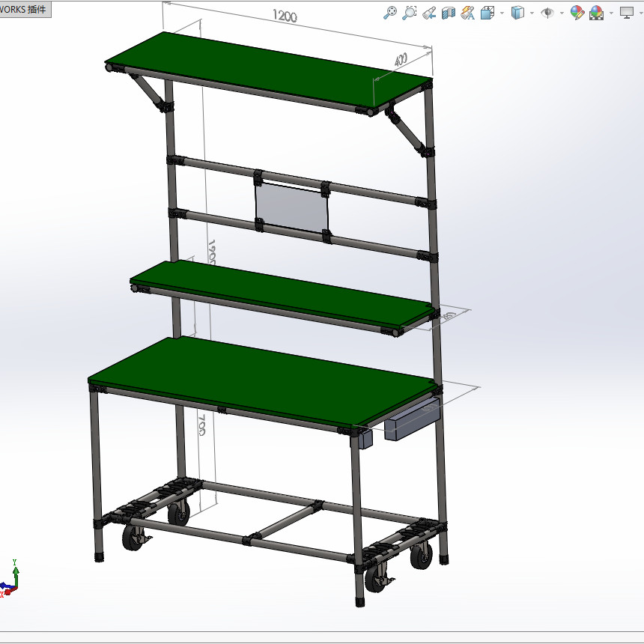This screenshot has height=644, width=644.
Task: Click the Apply Scene icon
Action: click(596, 13)
